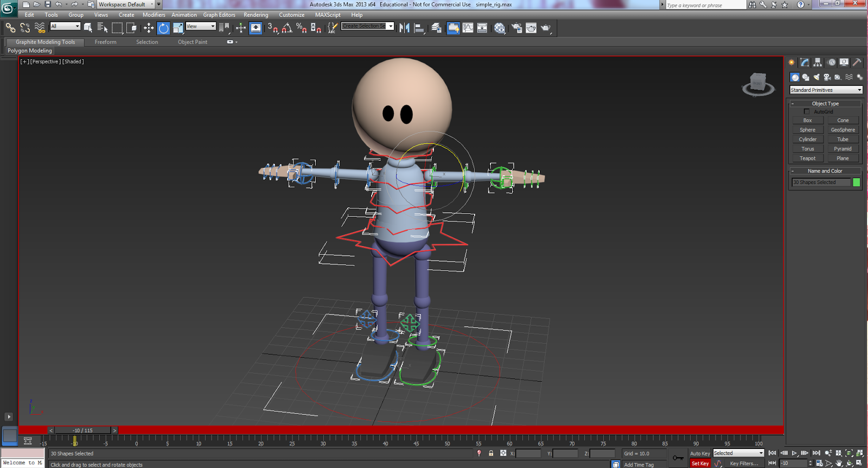Screen dimensions: 868x468
Task: Toggle Auto Key animation mode
Action: (700, 453)
